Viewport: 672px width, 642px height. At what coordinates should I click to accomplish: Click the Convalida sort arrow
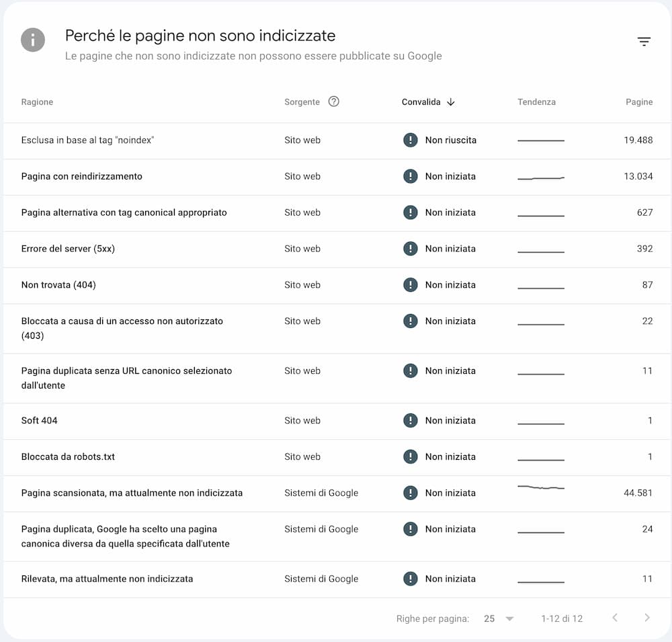(x=450, y=102)
